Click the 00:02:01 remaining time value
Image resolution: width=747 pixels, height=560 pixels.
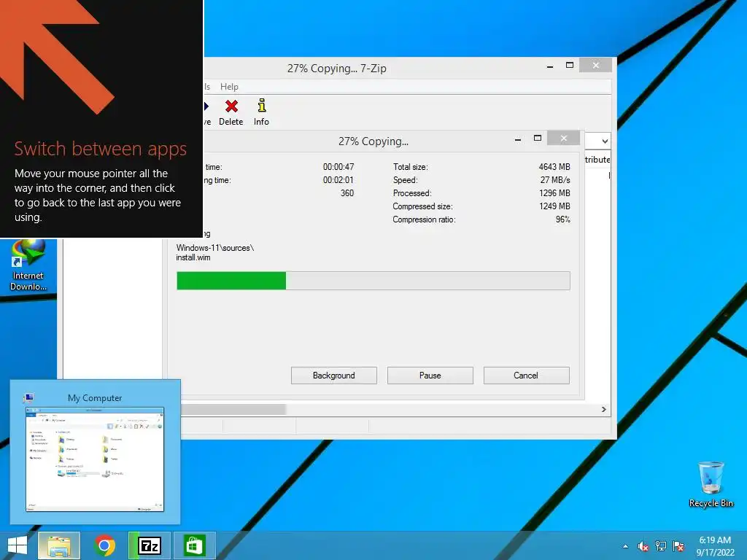tap(338, 180)
